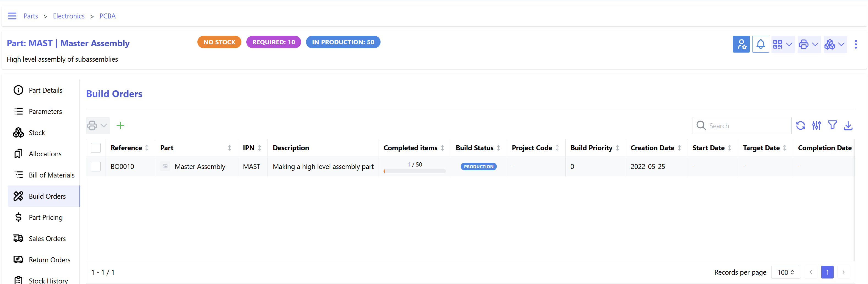The image size is (868, 284).
Task: Open notifications via the bell icon
Action: 760,44
